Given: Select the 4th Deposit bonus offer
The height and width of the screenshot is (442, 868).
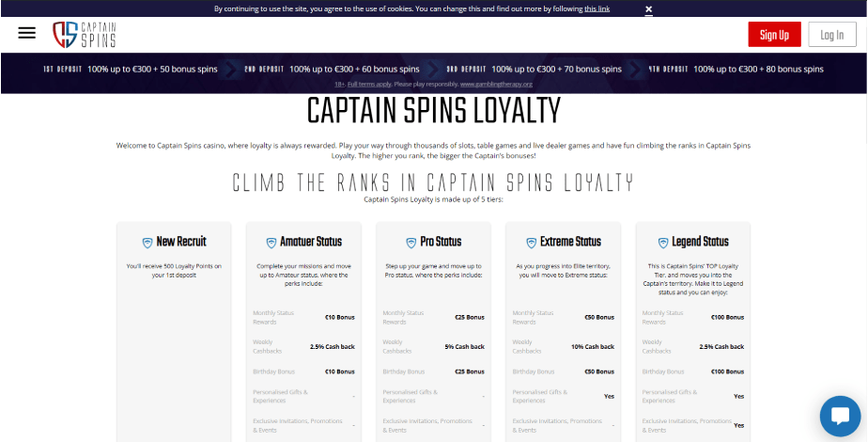Looking at the screenshot, I should click(x=736, y=70).
